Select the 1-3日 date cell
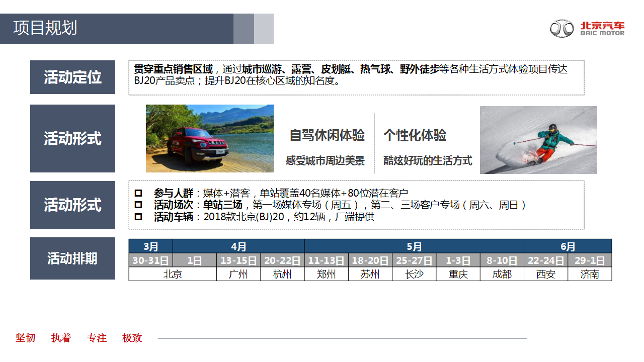This screenshot has height=362, width=644. point(458,260)
